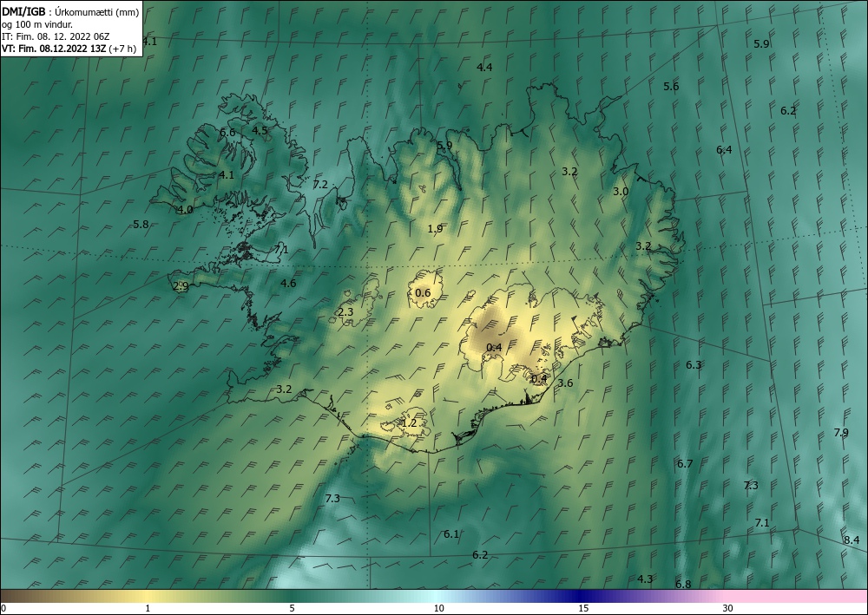
Task: Click the 1.2 value on the southern glacier
Action: (x=409, y=423)
